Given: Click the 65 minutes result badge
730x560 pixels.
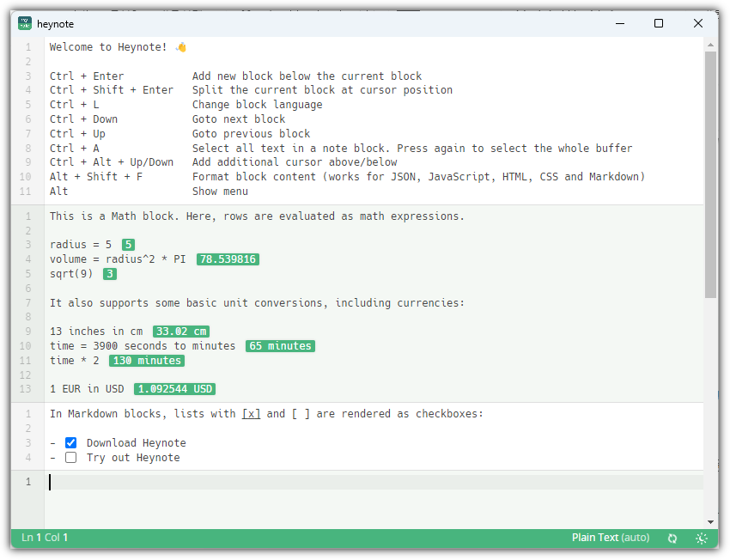Looking at the screenshot, I should point(280,346).
